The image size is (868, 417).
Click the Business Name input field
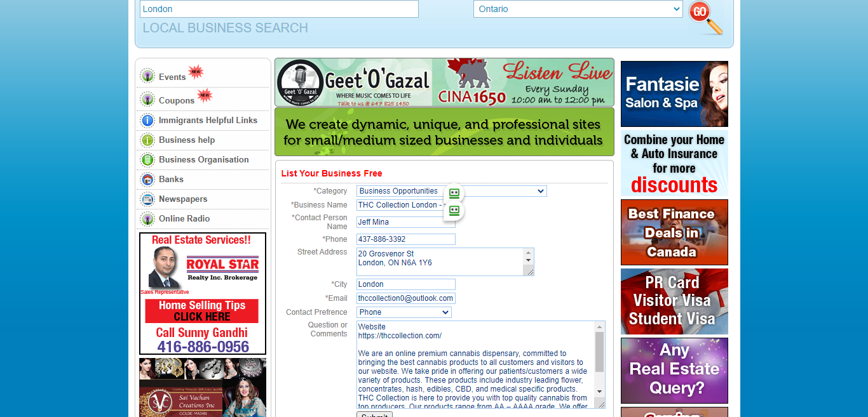406,205
